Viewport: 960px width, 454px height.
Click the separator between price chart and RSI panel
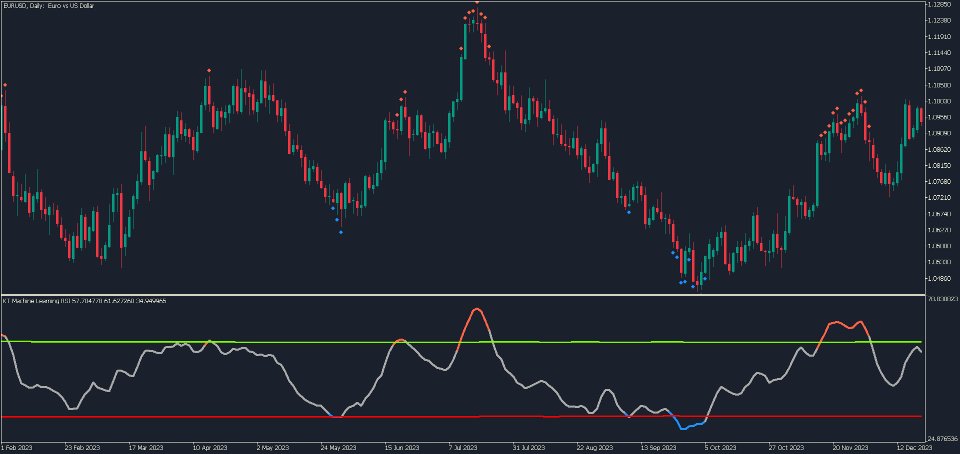pyautogui.click(x=462, y=295)
